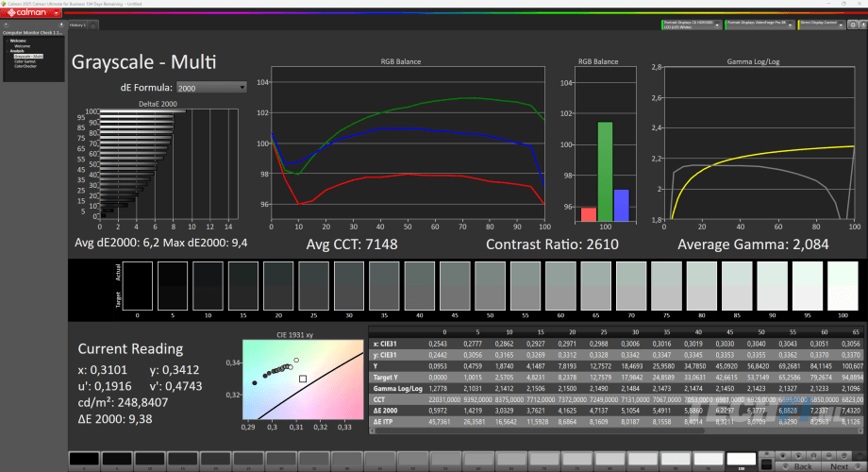Image resolution: width=868 pixels, height=472 pixels.
Task: Click the 'Gamma Log/Log' table row header
Action: [x=397, y=388]
